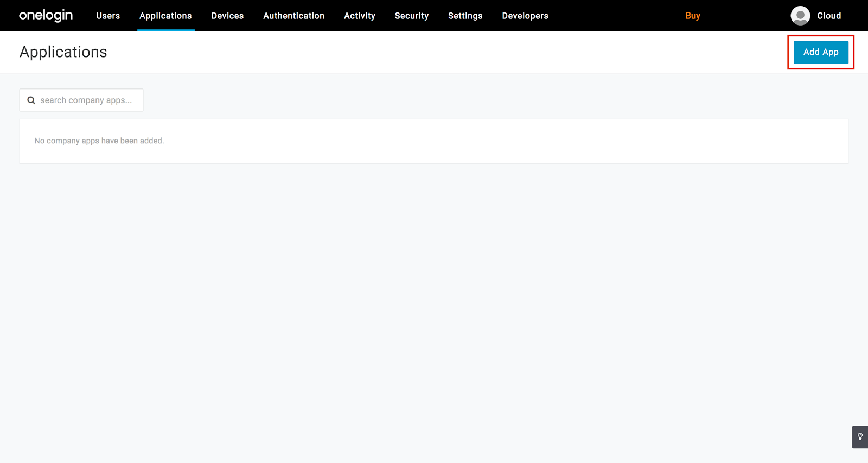Click the user avatar icon
This screenshot has height=463, width=868.
pos(800,16)
